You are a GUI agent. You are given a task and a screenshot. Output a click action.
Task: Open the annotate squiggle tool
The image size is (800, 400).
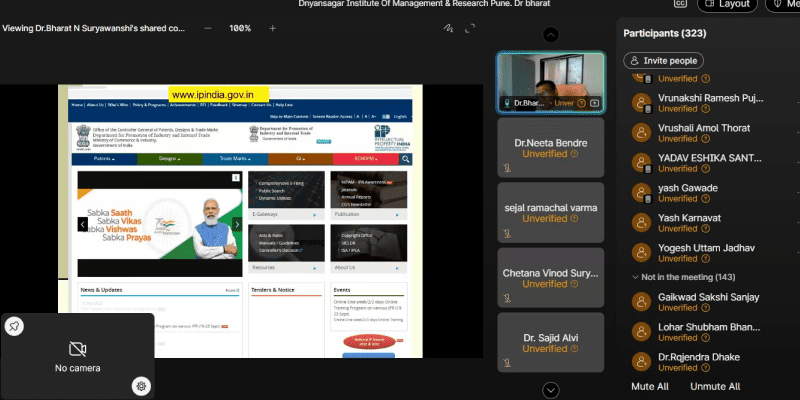[448, 29]
